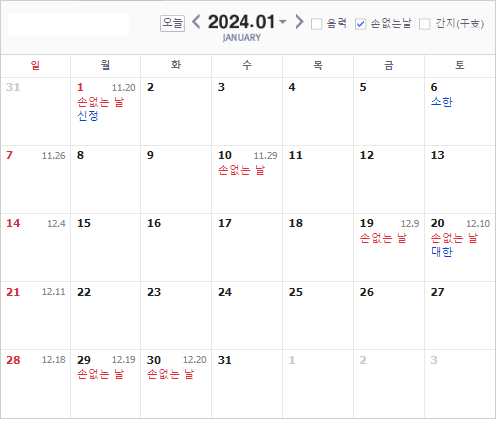Click the 토 (Saturday) column header
The image size is (498, 422).
tap(460, 65)
